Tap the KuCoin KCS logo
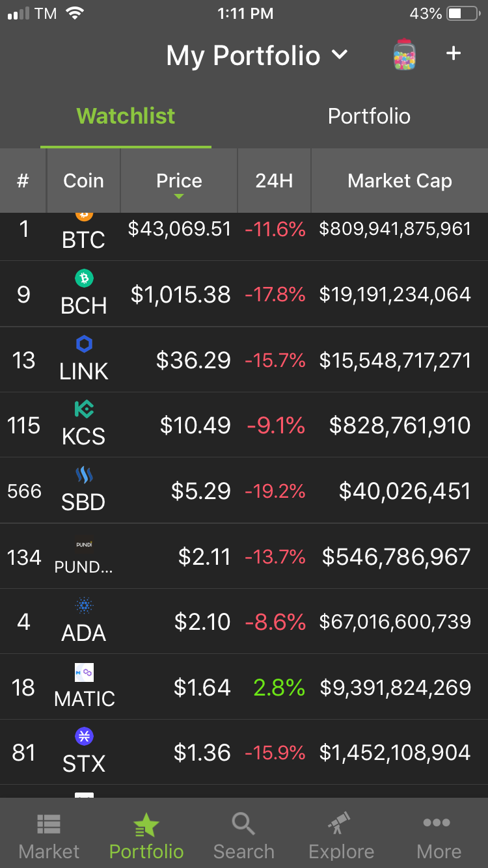This screenshot has height=868, width=488. 84,409
